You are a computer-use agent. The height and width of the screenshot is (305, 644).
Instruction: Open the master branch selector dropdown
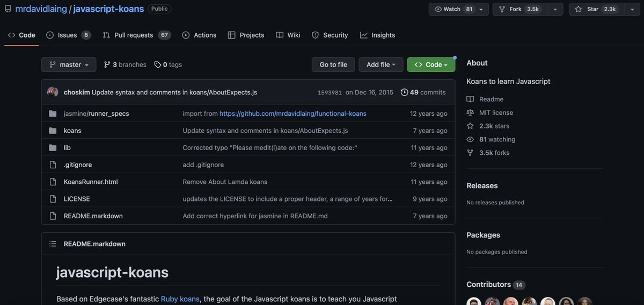click(69, 65)
